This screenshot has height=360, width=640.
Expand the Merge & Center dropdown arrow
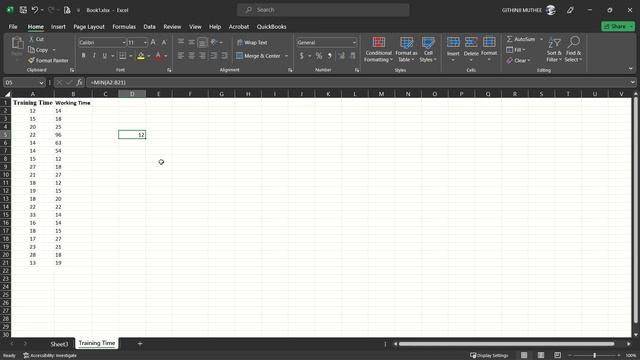[286, 56]
